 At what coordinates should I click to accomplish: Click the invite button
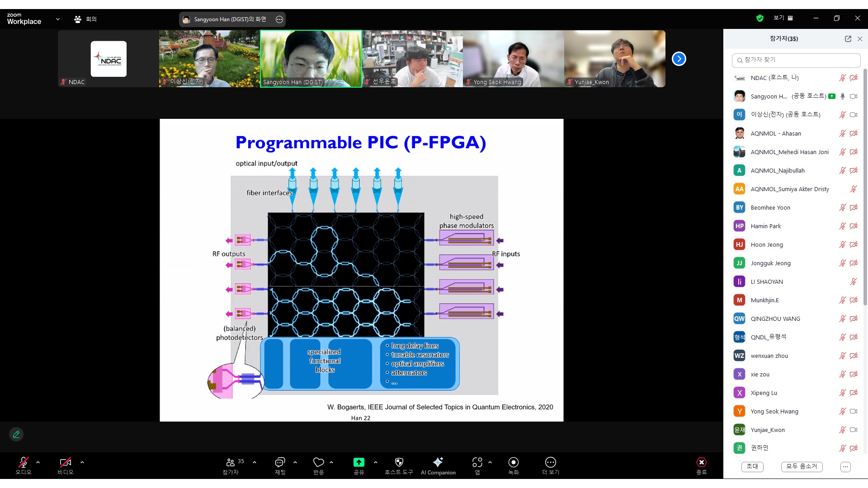pyautogui.click(x=752, y=466)
